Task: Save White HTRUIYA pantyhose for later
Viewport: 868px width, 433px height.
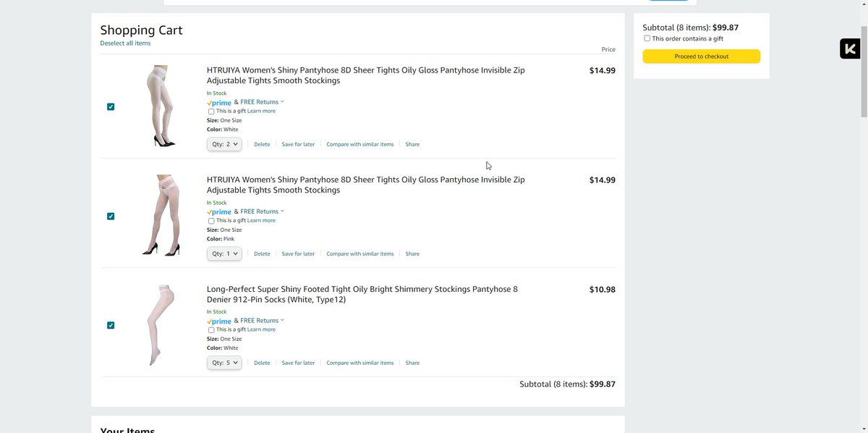Action: coord(298,144)
